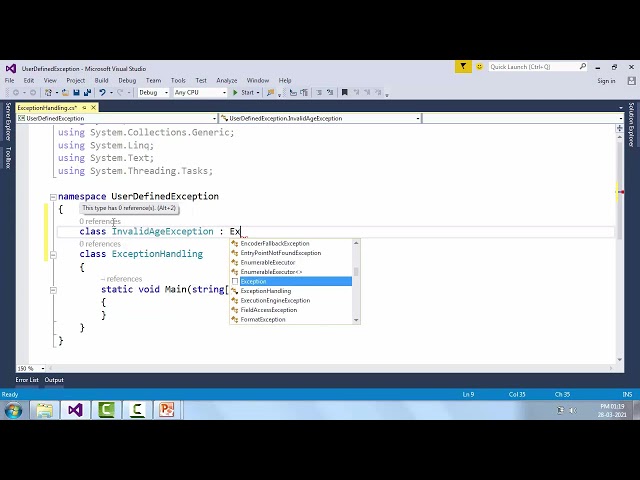Open the Debug configuration dropdown
Viewport: 640px width, 480px height.
[153, 93]
